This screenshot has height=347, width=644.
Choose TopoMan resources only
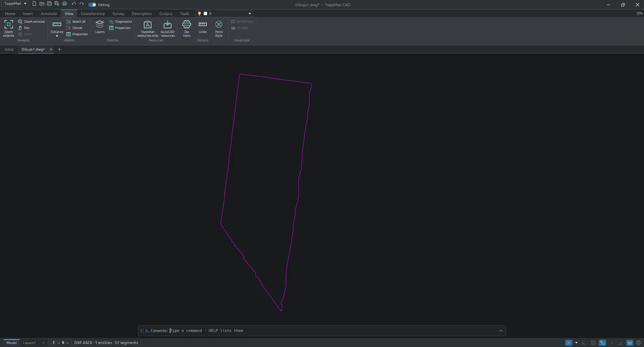coord(147,29)
